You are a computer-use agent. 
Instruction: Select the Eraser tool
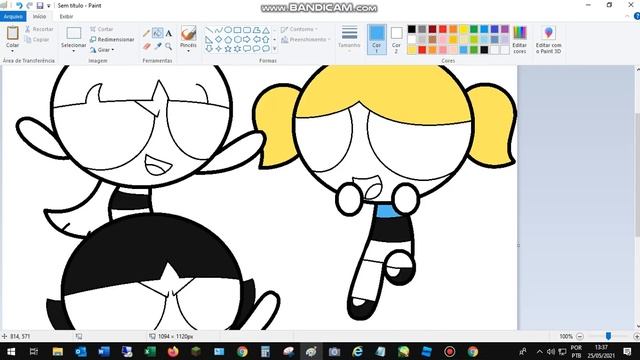pyautogui.click(x=147, y=46)
